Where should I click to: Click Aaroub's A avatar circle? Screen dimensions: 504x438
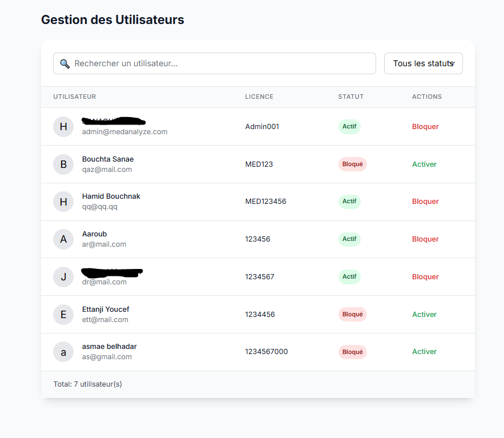tap(63, 239)
